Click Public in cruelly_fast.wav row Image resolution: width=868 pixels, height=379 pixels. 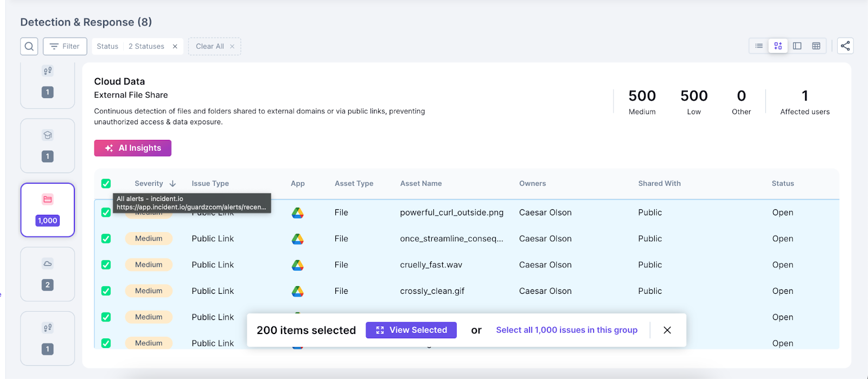coord(650,265)
